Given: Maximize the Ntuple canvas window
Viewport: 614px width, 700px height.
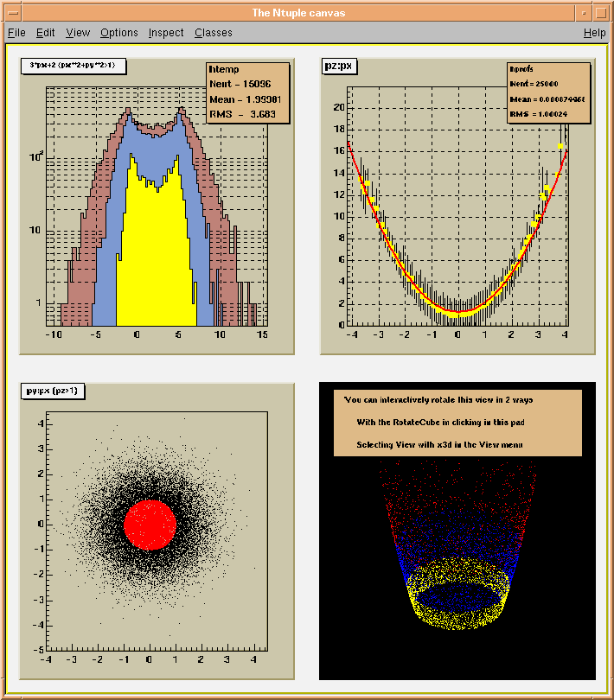Looking at the screenshot, I should tap(601, 12).
